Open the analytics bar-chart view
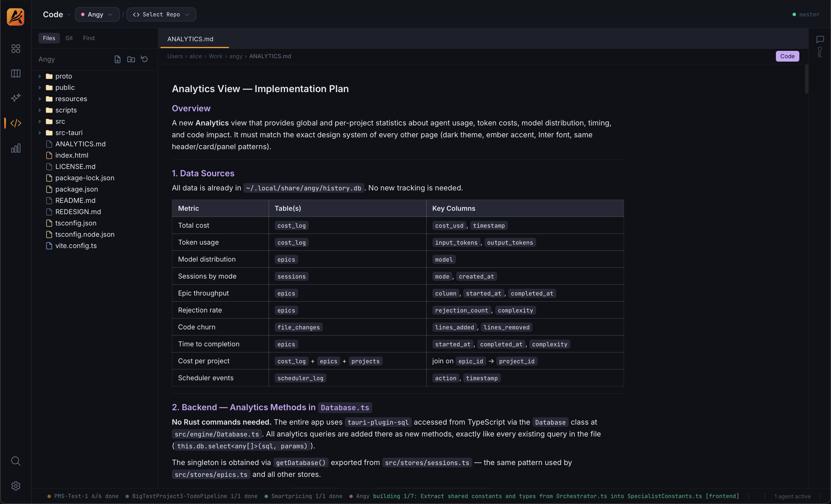The height and width of the screenshot is (504, 831). click(x=16, y=148)
